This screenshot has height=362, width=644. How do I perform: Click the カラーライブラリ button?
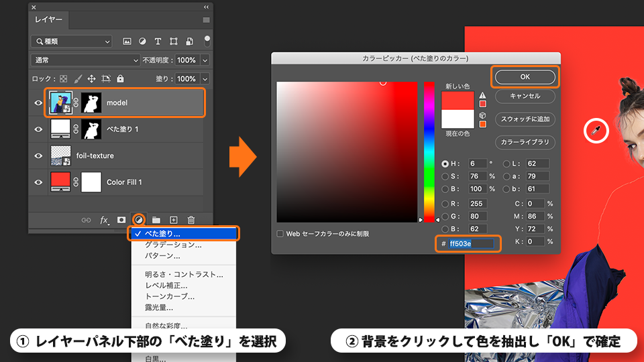(525, 142)
